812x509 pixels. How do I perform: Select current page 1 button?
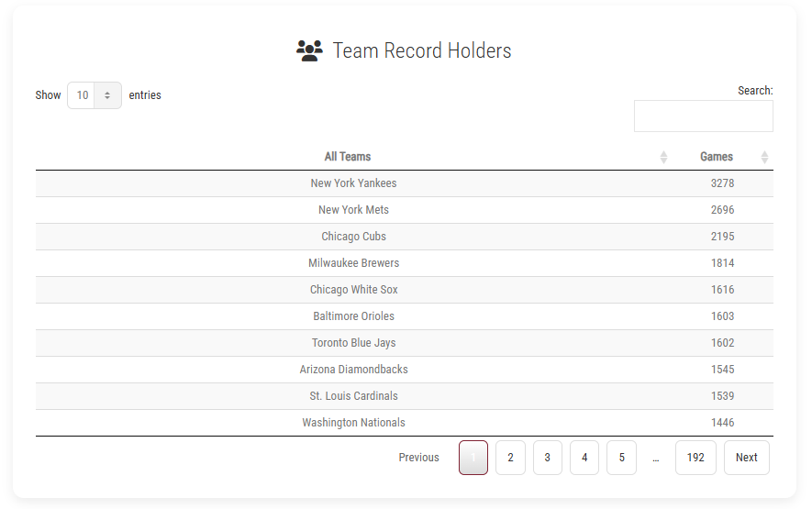coord(473,458)
